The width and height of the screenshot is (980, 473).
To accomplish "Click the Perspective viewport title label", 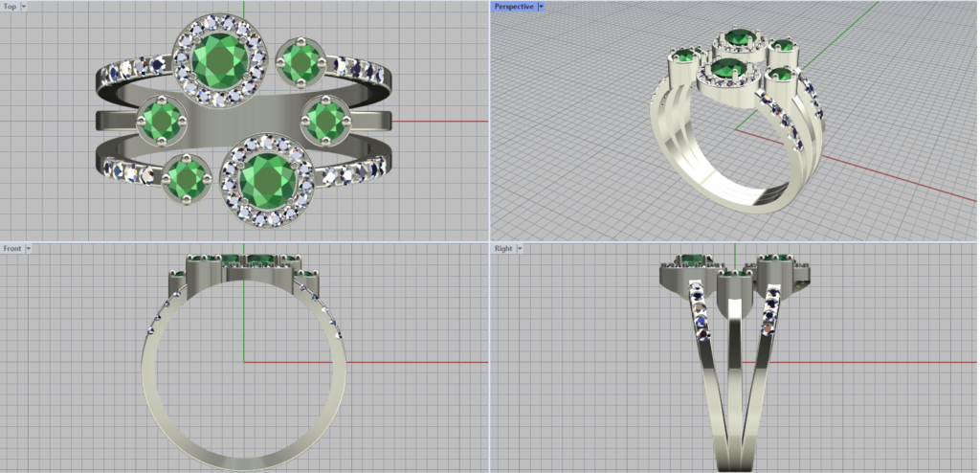I will tap(514, 6).
